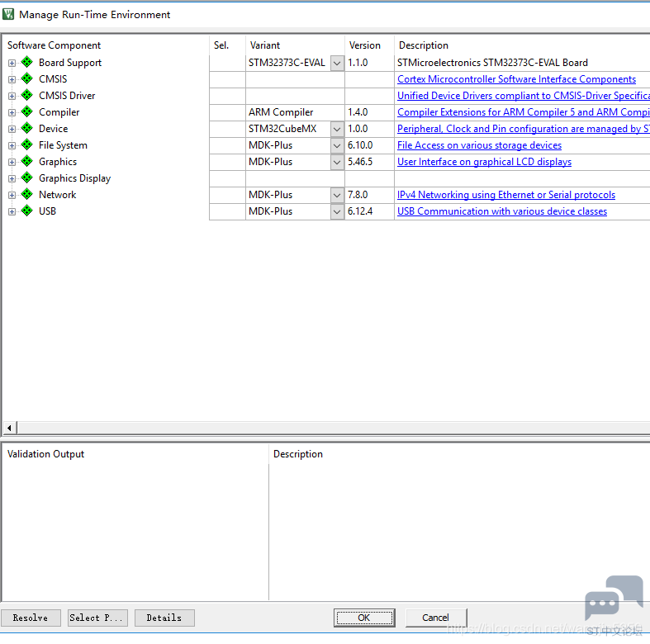
Task: Expand the CMSIS tree node
Action: [12, 79]
